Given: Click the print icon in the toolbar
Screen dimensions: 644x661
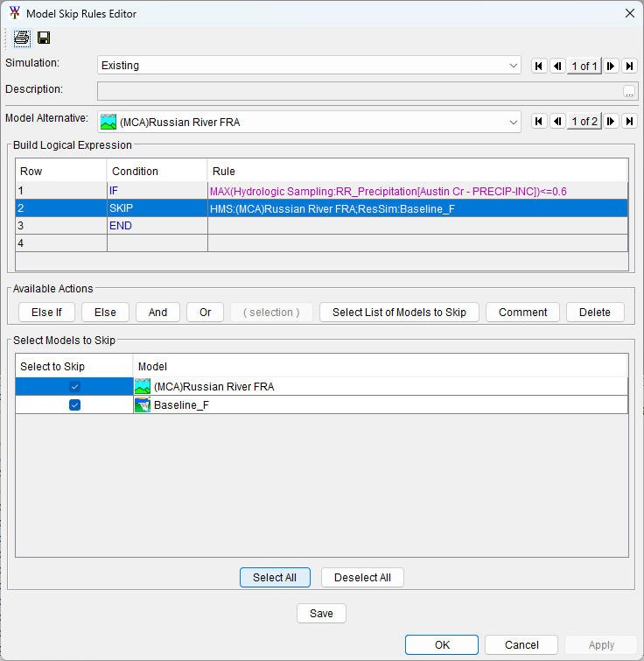Looking at the screenshot, I should click(22, 39).
